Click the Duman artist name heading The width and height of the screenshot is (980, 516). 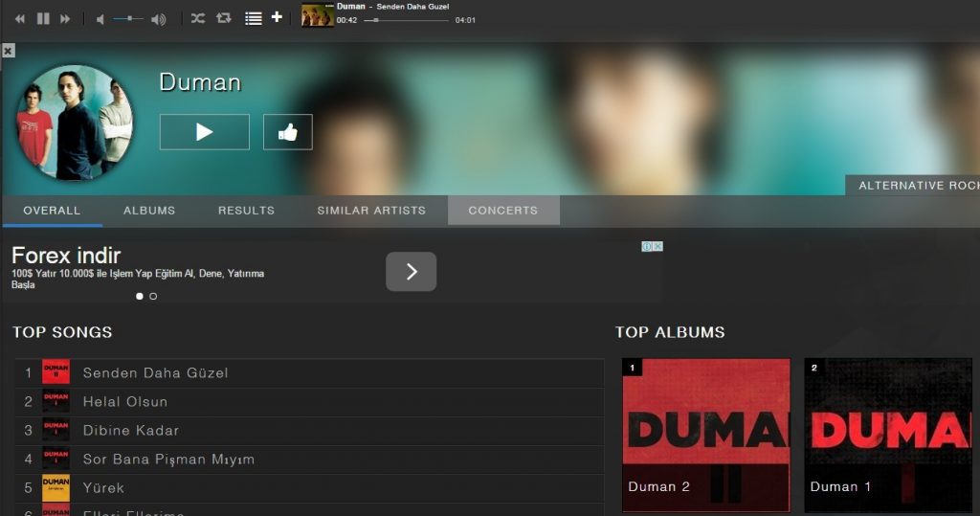200,82
